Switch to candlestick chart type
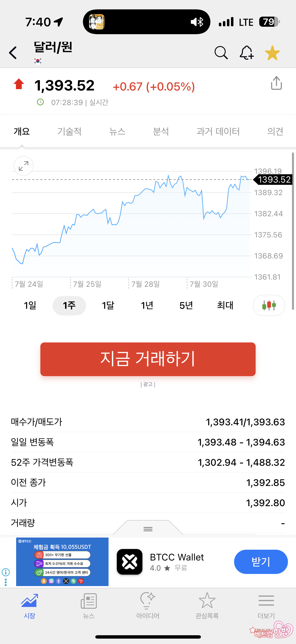Image resolution: width=296 pixels, height=644 pixels. (x=269, y=305)
